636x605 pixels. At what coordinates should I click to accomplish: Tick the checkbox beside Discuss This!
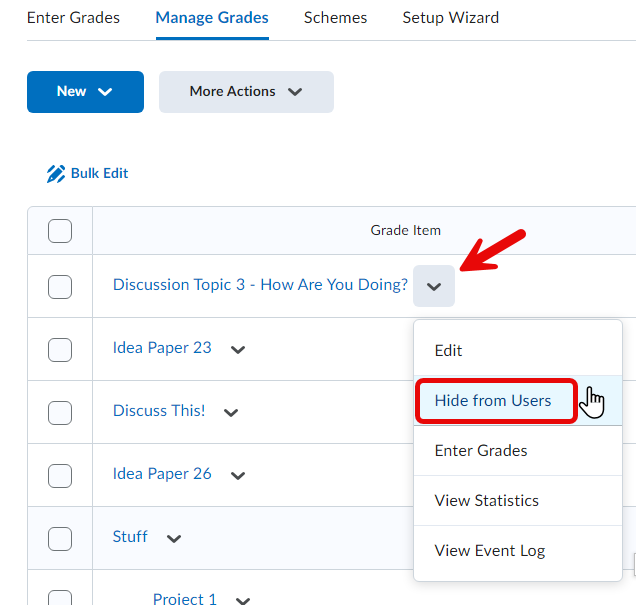pyautogui.click(x=60, y=412)
